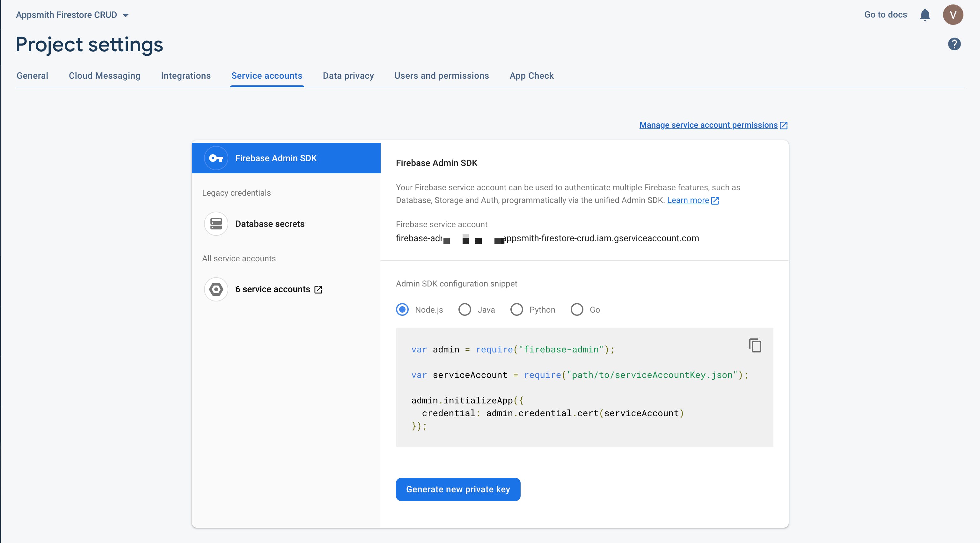Screen dimensions: 980x543
Task: Click external link icon beside 6 service accounts
Action: point(318,290)
